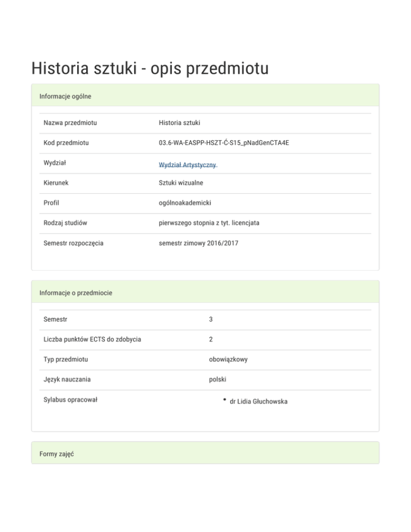Viewport: 411px width, 532px height.
Task: Click the Liczba punktów ECTS do zdobycia label
Action: coord(92,339)
